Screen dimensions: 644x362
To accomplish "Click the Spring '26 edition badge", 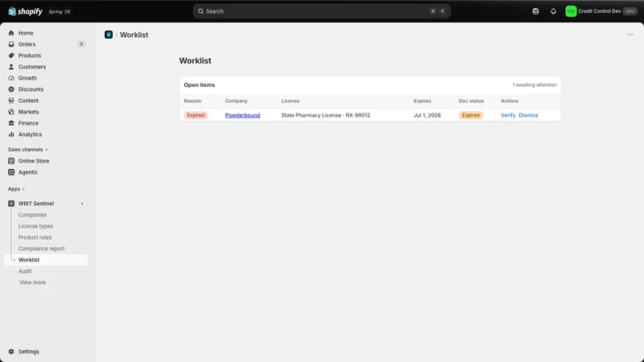I will pyautogui.click(x=60, y=11).
